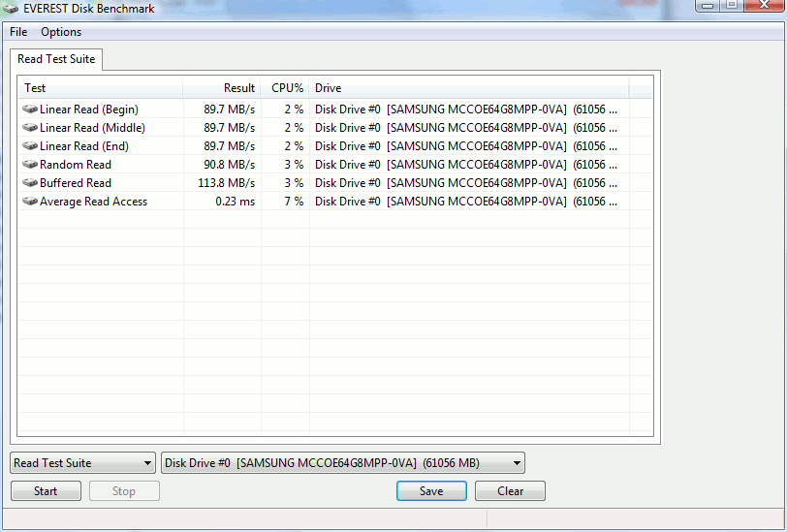Open the File menu
The height and width of the screenshot is (532, 787).
tap(18, 32)
